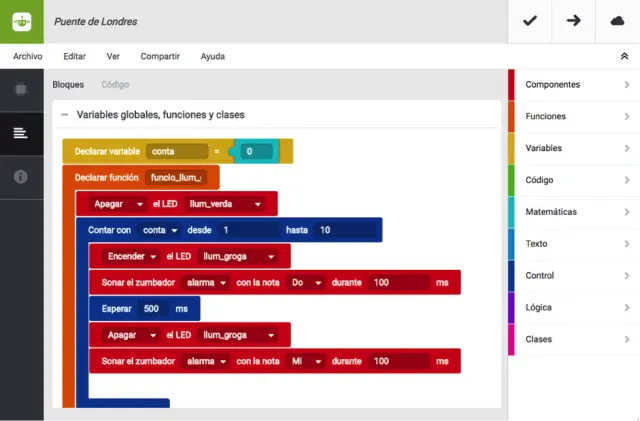Open the Do note dropdown

coord(305,283)
